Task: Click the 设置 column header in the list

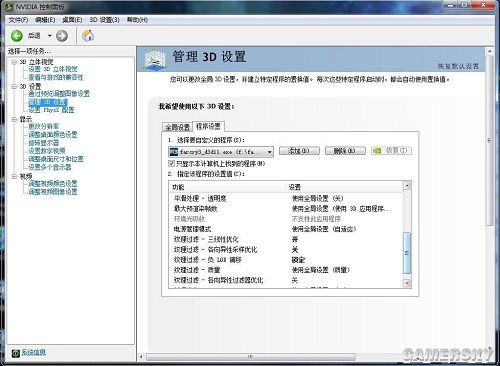Action: click(345, 187)
